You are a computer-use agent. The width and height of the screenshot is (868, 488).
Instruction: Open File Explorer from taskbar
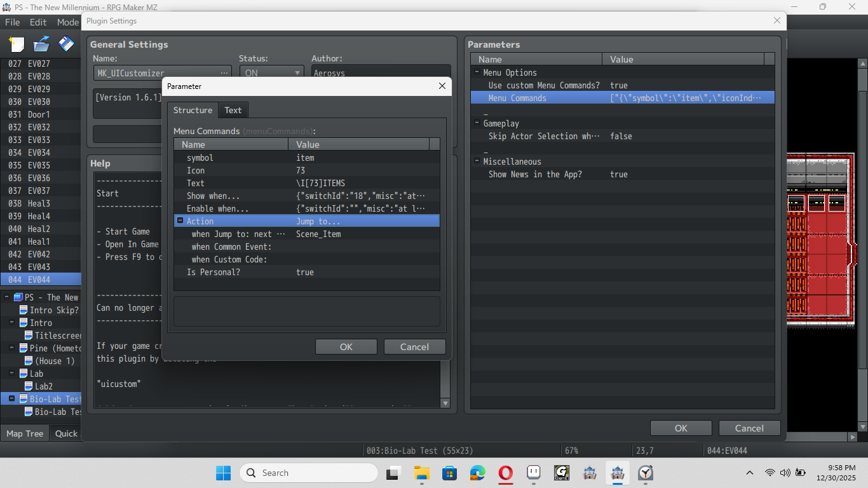421,473
